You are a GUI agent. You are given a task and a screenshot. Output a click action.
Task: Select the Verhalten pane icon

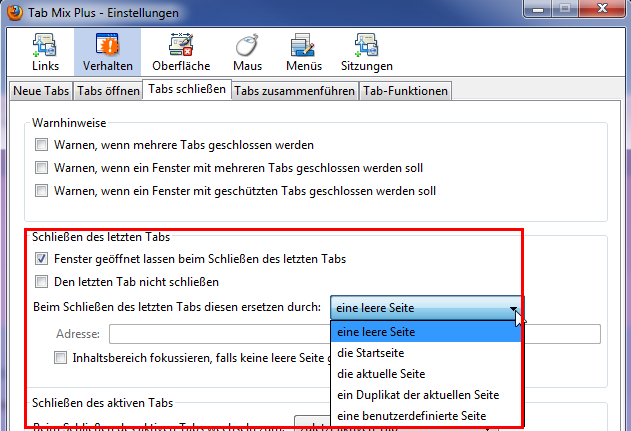(x=107, y=52)
